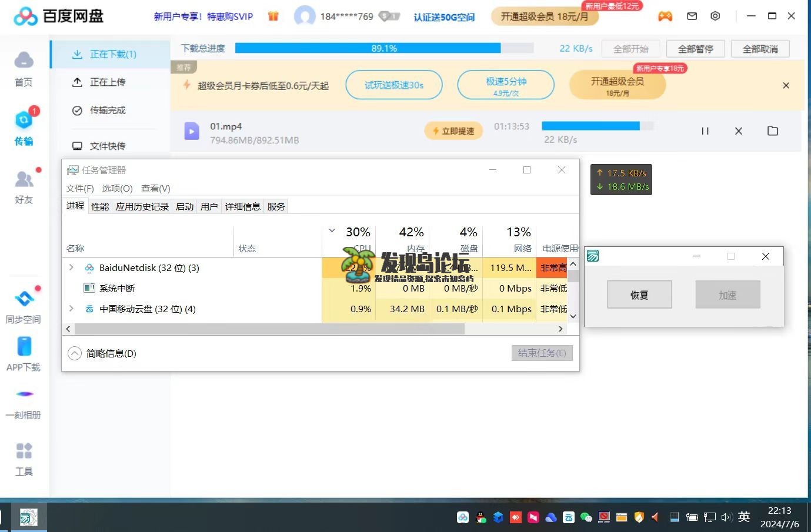
Task: Switch to the 启动 tab
Action: [x=185, y=206]
